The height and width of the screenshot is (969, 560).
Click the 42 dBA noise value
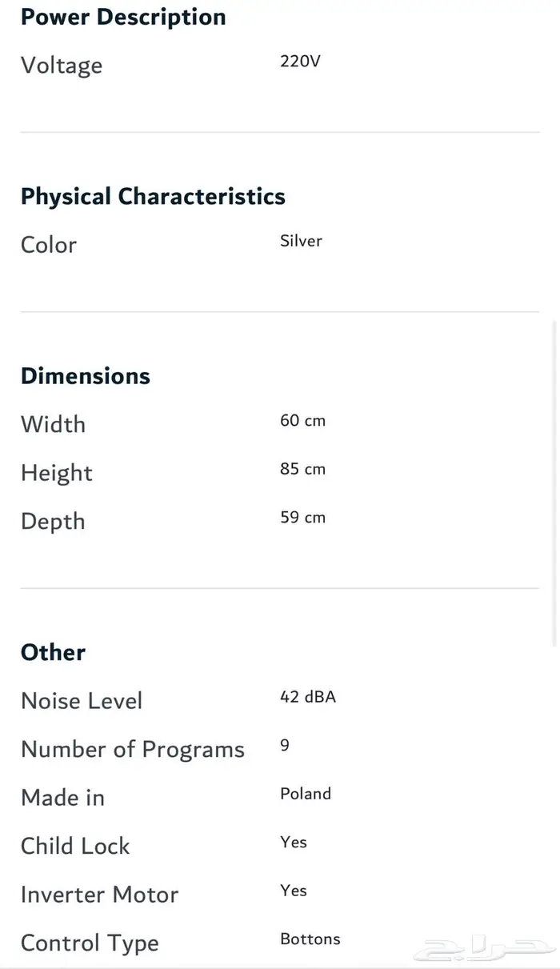[308, 697]
